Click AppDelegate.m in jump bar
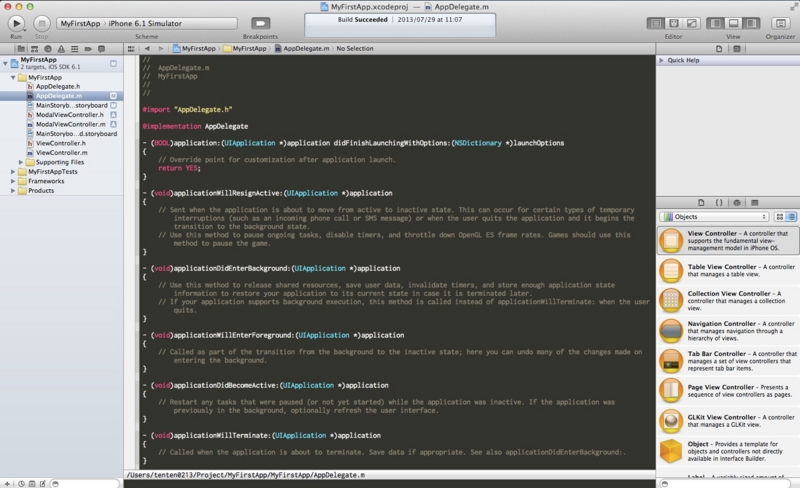800x488 pixels. click(302, 48)
